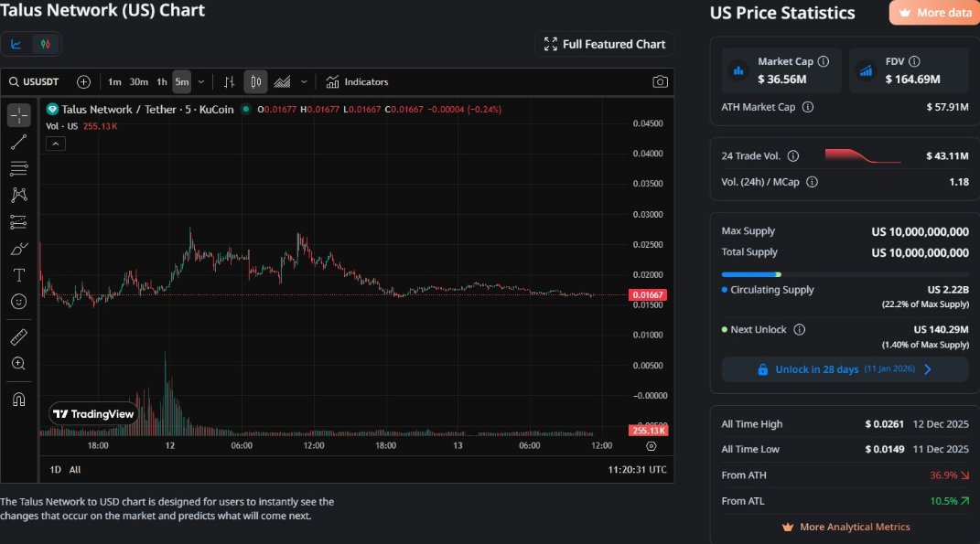Toggle magnet mode for drawings

click(x=19, y=400)
